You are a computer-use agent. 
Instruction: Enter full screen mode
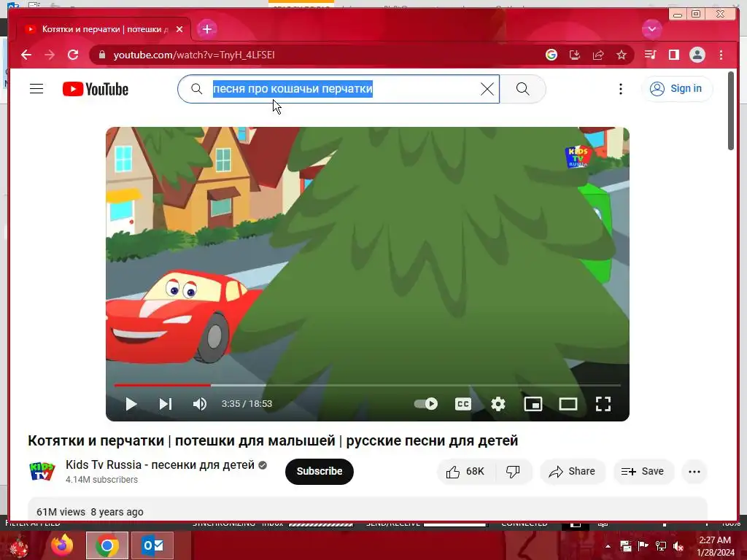coord(603,404)
